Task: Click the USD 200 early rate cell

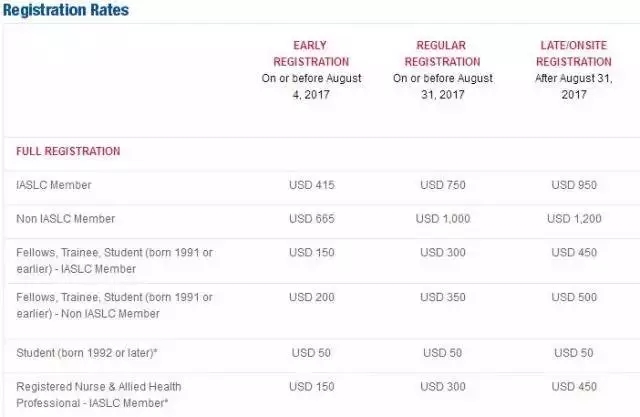Action: [x=309, y=297]
